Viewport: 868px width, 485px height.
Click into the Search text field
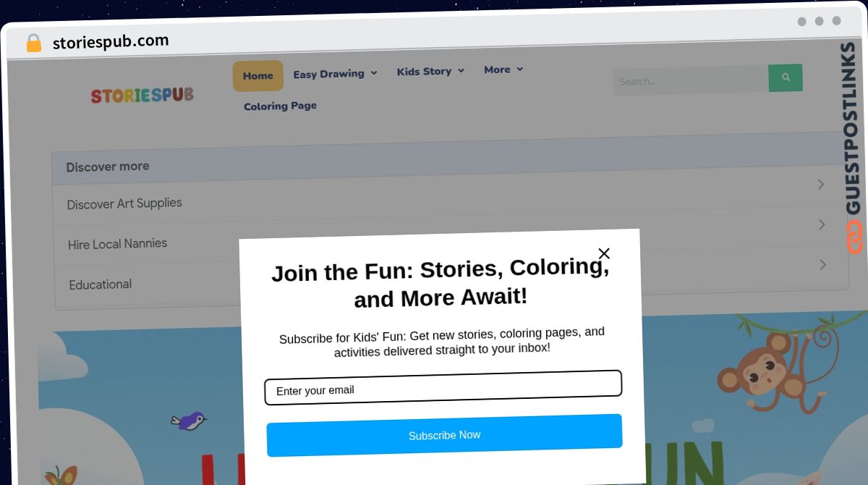coord(691,80)
